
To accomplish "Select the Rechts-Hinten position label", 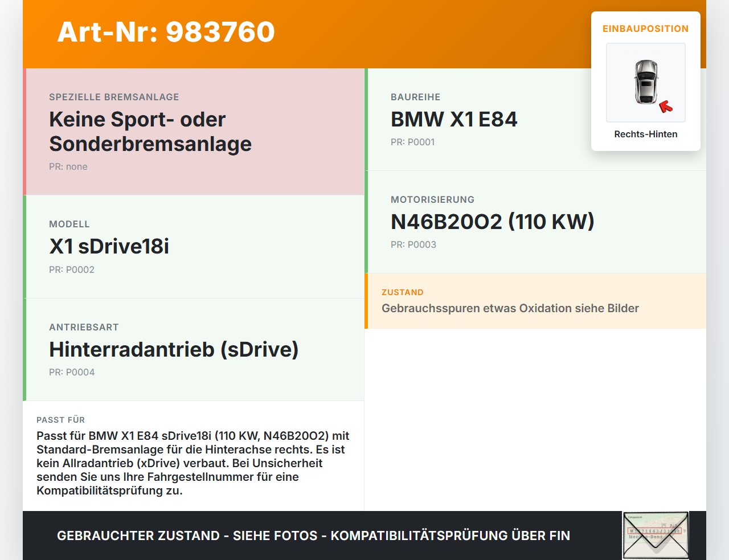I will [645, 134].
